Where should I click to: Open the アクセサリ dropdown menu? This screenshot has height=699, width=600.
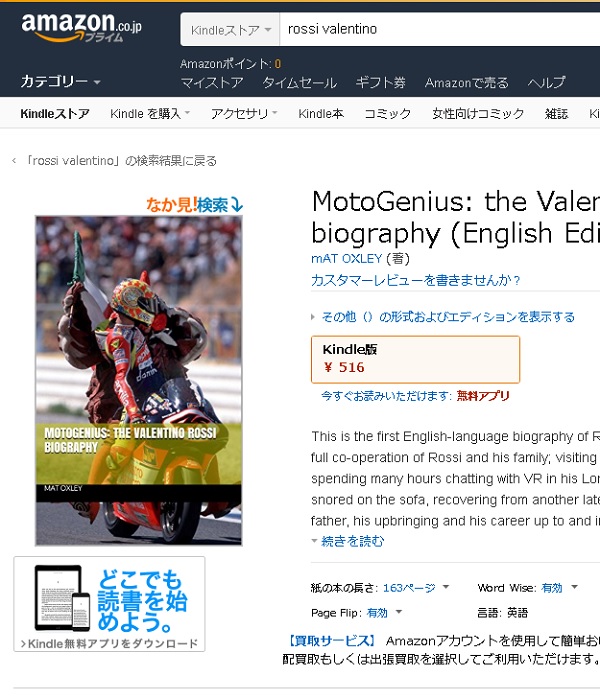(x=244, y=114)
